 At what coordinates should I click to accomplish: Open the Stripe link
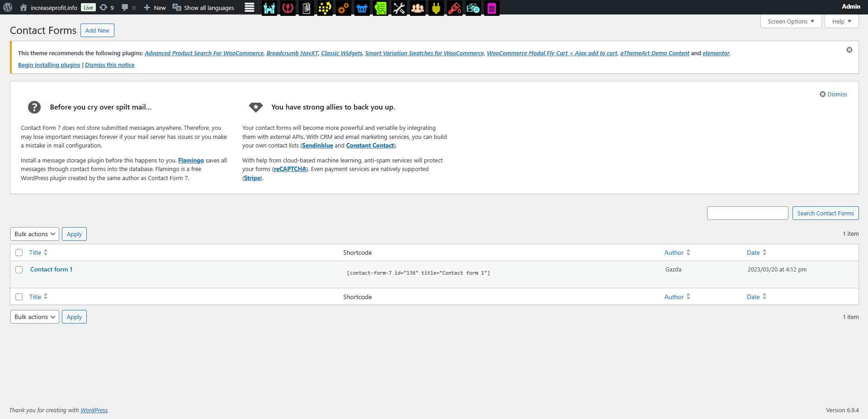click(252, 178)
